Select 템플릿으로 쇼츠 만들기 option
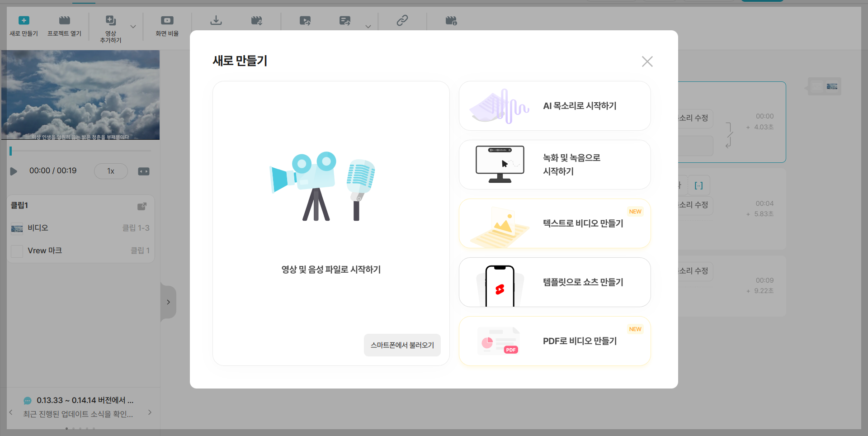Image resolution: width=868 pixels, height=436 pixels. 554,282
